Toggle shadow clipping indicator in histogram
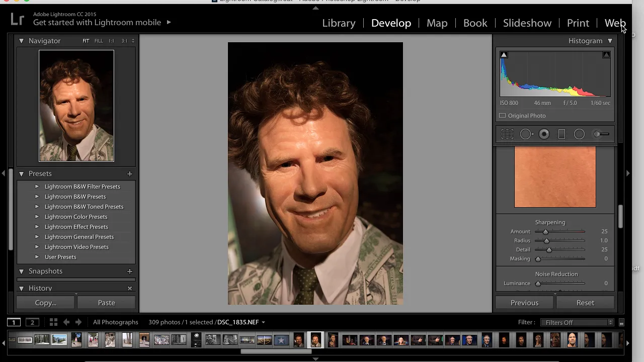644x362 pixels. [504, 55]
